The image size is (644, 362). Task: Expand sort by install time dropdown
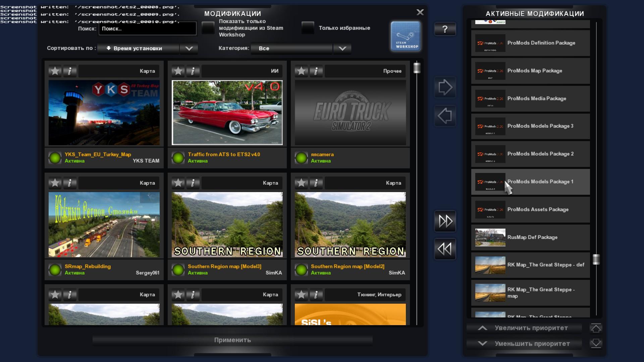[x=189, y=48]
